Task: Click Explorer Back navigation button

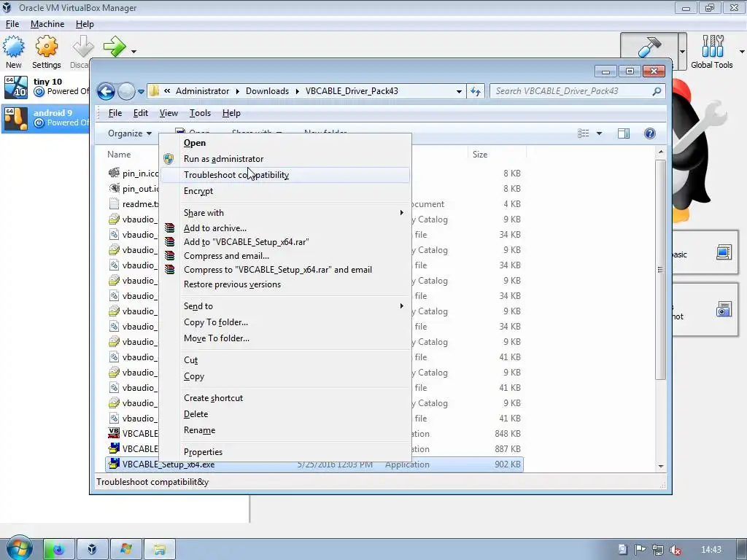Action: [106, 91]
